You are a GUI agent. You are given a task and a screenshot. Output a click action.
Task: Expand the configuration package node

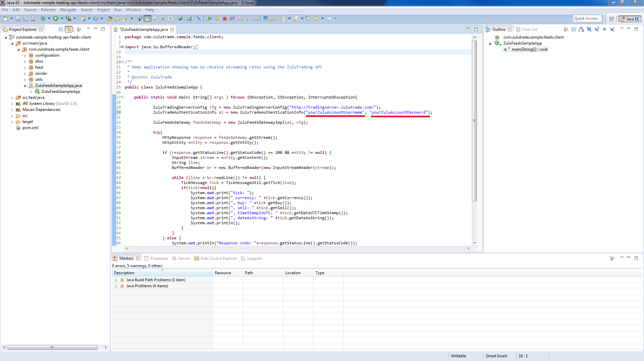[25, 56]
